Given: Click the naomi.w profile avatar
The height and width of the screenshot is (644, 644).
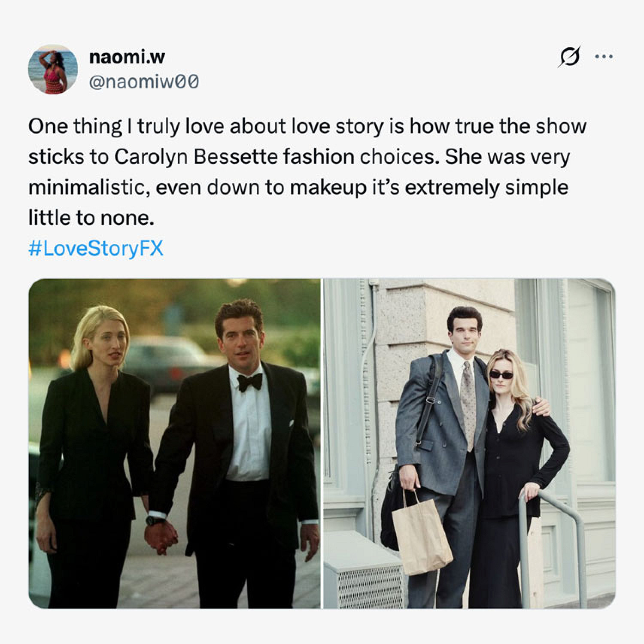Looking at the screenshot, I should [53, 69].
